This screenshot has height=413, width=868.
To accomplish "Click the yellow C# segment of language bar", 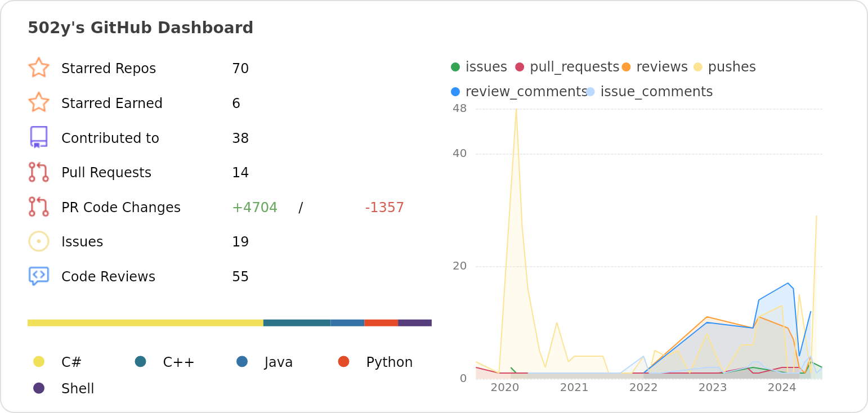I will pyautogui.click(x=145, y=323).
